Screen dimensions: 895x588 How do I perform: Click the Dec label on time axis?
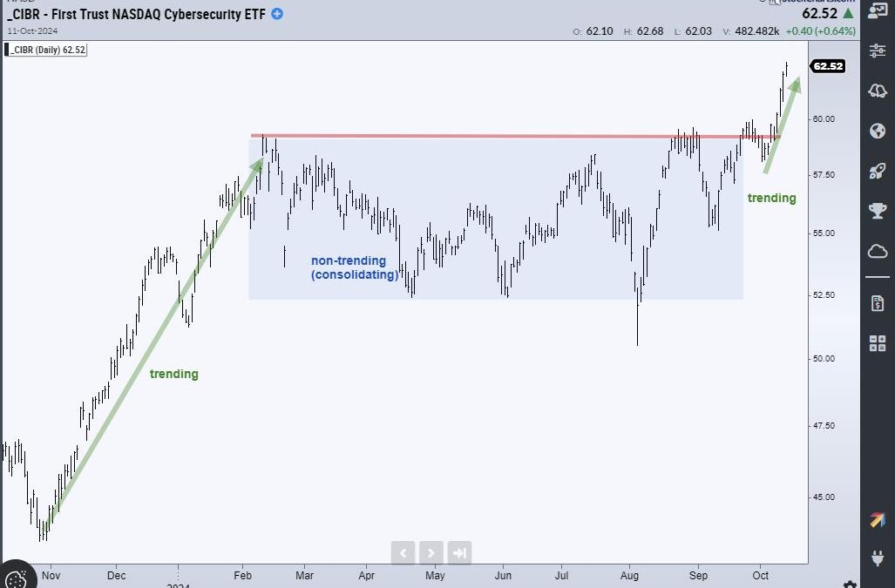116,575
